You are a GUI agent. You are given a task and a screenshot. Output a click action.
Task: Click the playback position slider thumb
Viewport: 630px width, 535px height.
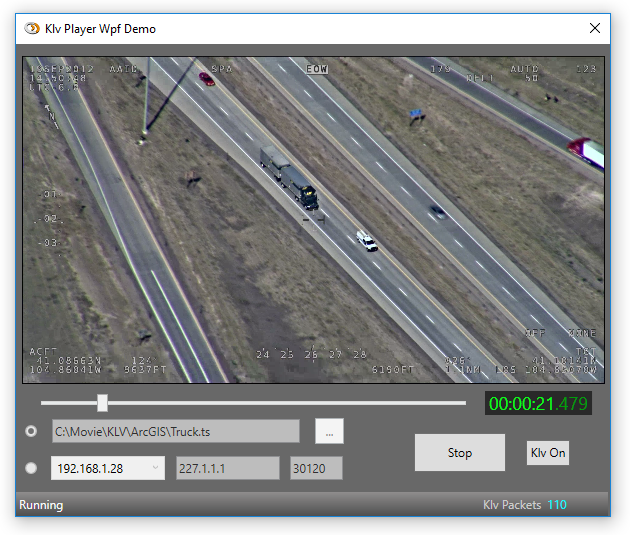102,403
